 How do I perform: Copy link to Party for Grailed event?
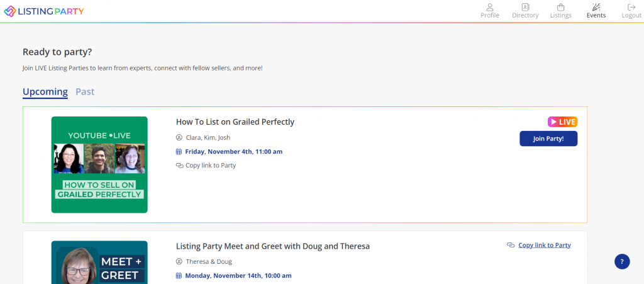(211, 166)
